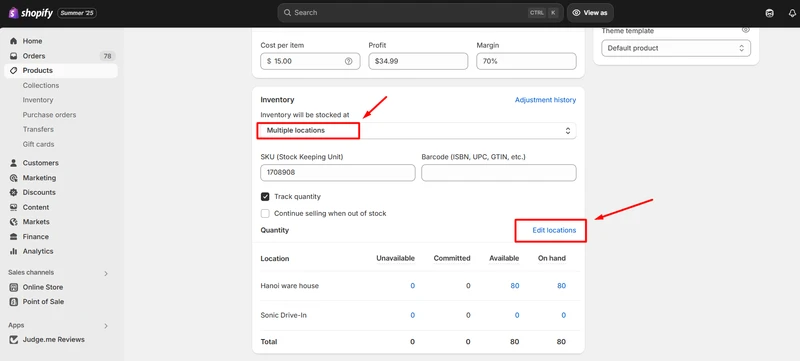Open Collections in the sidebar
800x361 pixels.
pyautogui.click(x=41, y=86)
